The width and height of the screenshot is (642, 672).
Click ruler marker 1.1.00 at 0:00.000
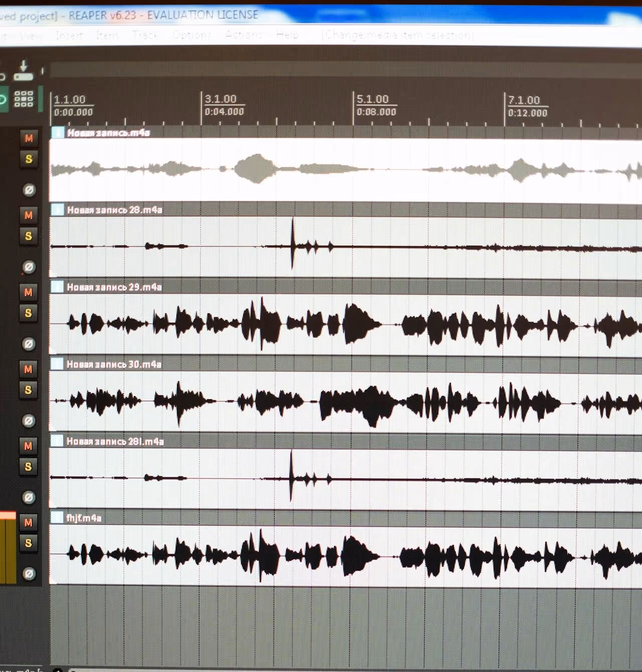[73, 106]
